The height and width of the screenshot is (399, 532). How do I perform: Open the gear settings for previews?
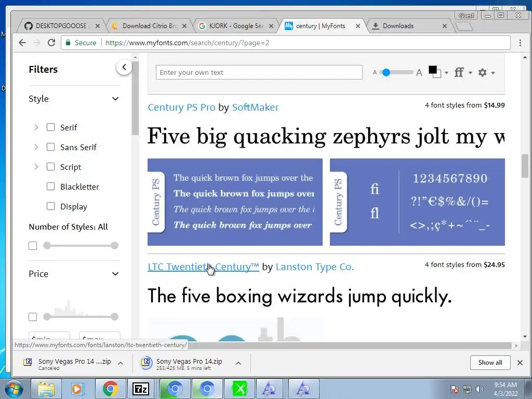point(482,72)
